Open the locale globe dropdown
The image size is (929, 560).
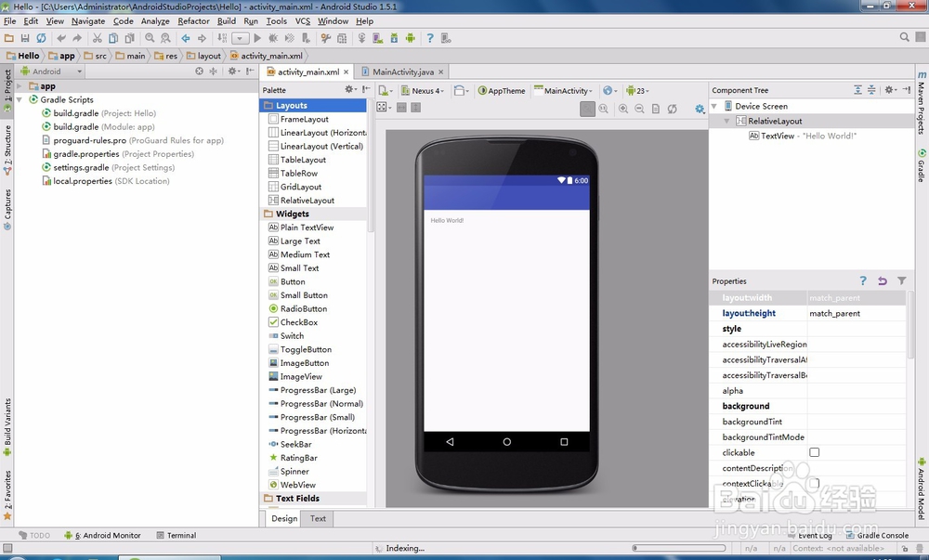609,91
